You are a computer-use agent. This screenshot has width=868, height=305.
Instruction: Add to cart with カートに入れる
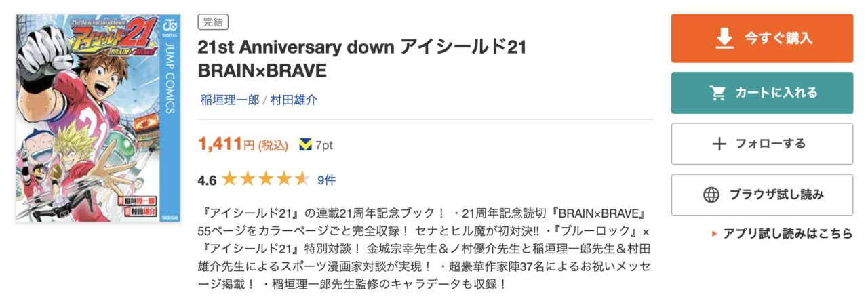(762, 93)
